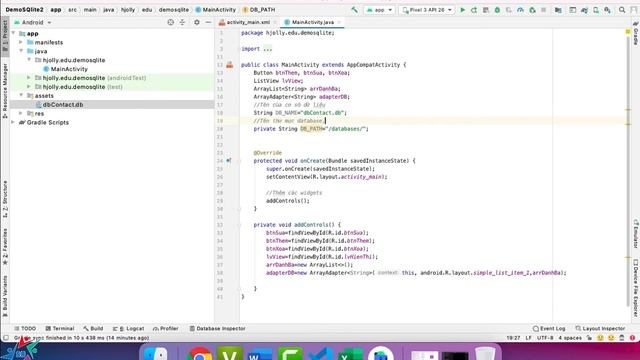Viewport: 640px width, 360px height.
Task: Click the red error indicator in status bar
Action: point(632,338)
